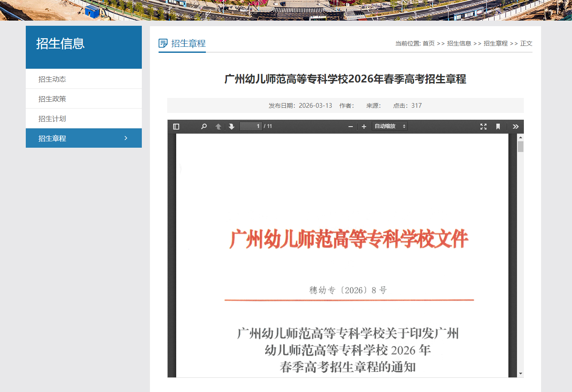Zoom in on the PDF document

[364, 126]
